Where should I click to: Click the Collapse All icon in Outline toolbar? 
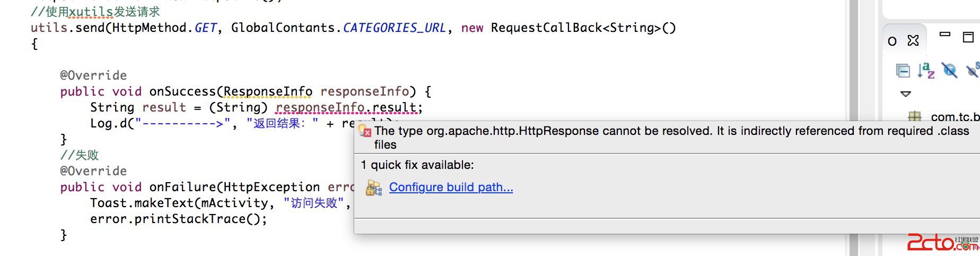point(903,71)
